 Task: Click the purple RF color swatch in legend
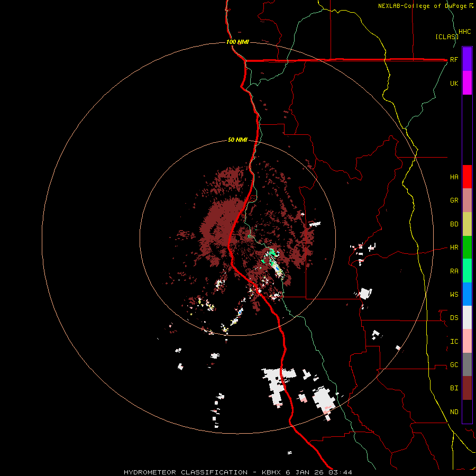pos(467,59)
